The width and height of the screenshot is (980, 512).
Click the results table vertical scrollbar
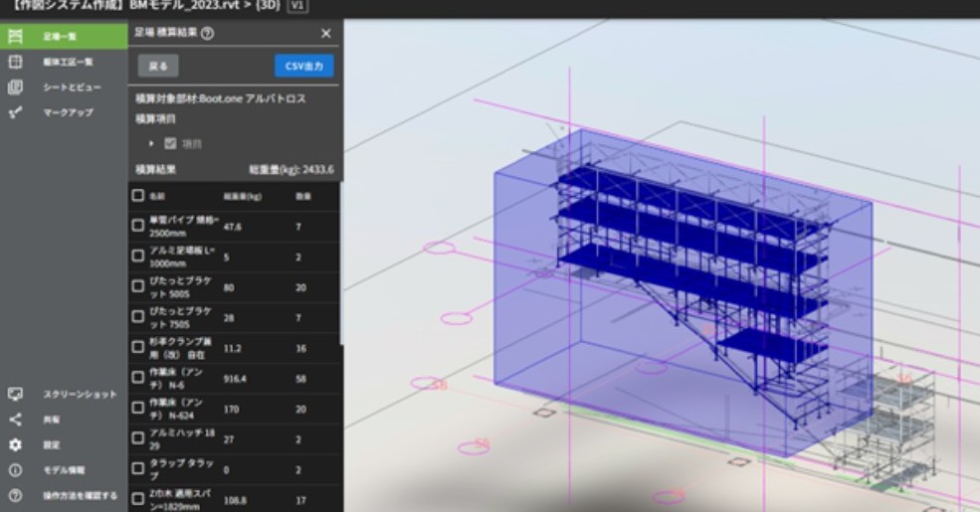(x=341, y=262)
